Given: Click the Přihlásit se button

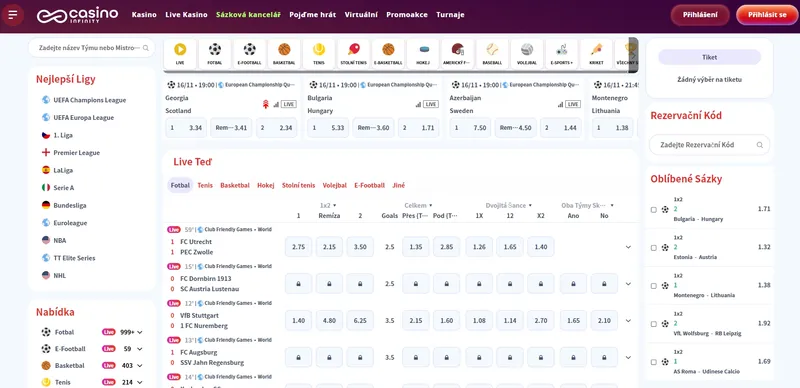Looking at the screenshot, I should [767, 15].
